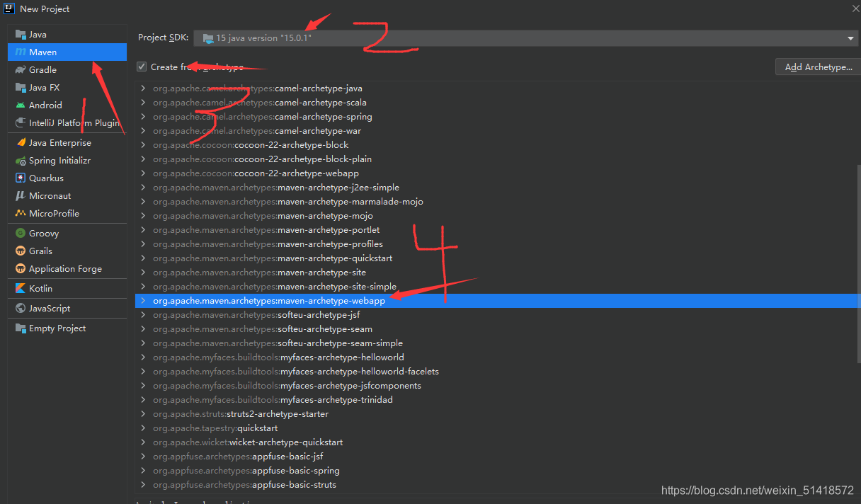861x504 pixels.
Task: Select cocoon-22-archetype-webapp entry
Action: click(256, 173)
